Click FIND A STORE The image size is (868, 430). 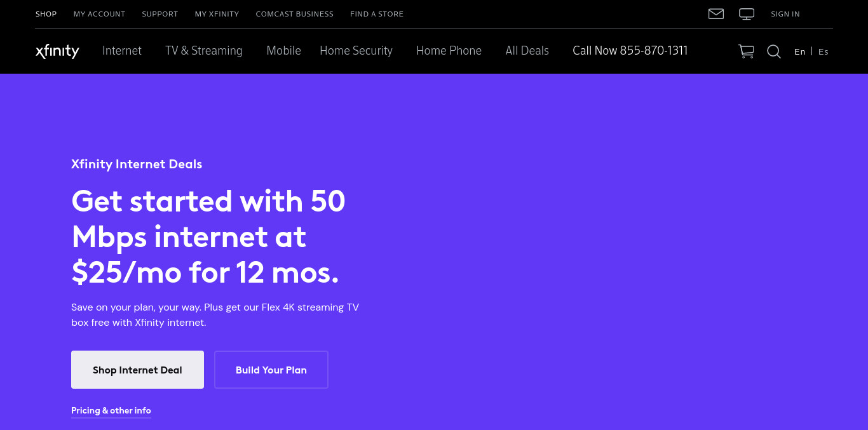click(x=377, y=14)
